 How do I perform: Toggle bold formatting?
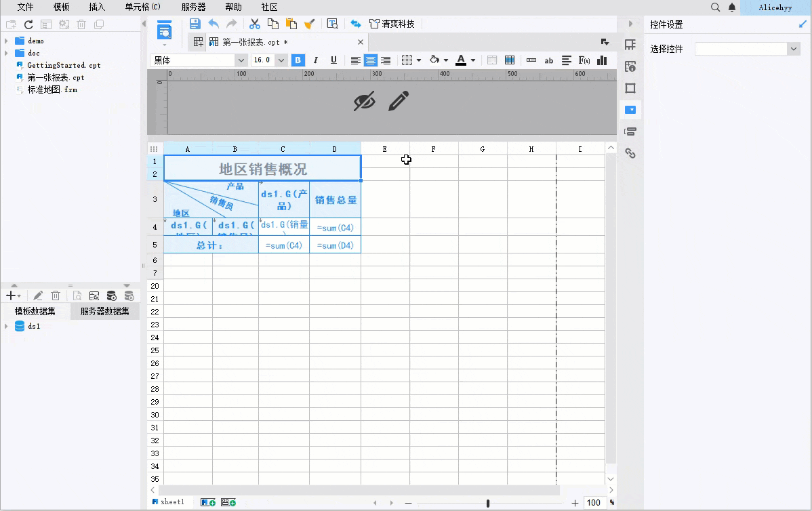[298, 60]
